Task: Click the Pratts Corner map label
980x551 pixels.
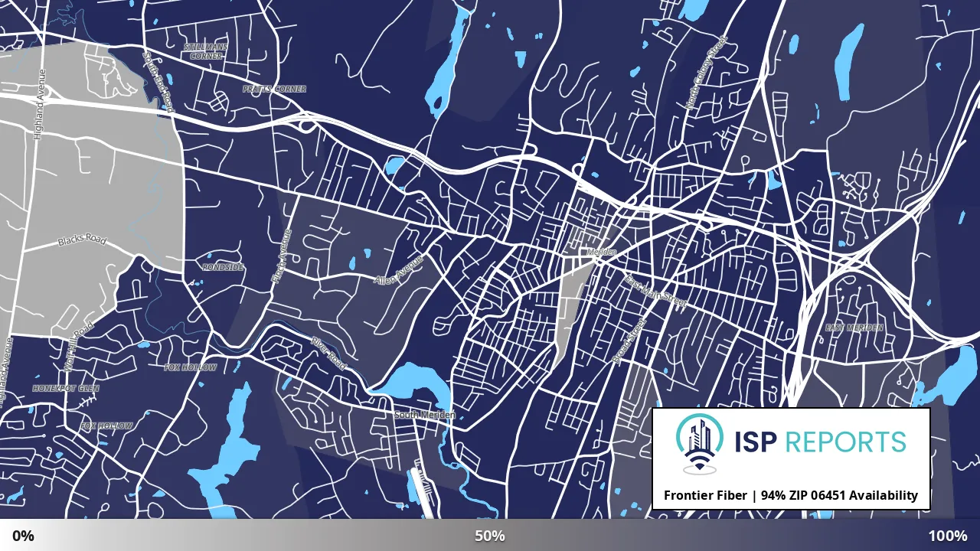Action: pyautogui.click(x=274, y=90)
